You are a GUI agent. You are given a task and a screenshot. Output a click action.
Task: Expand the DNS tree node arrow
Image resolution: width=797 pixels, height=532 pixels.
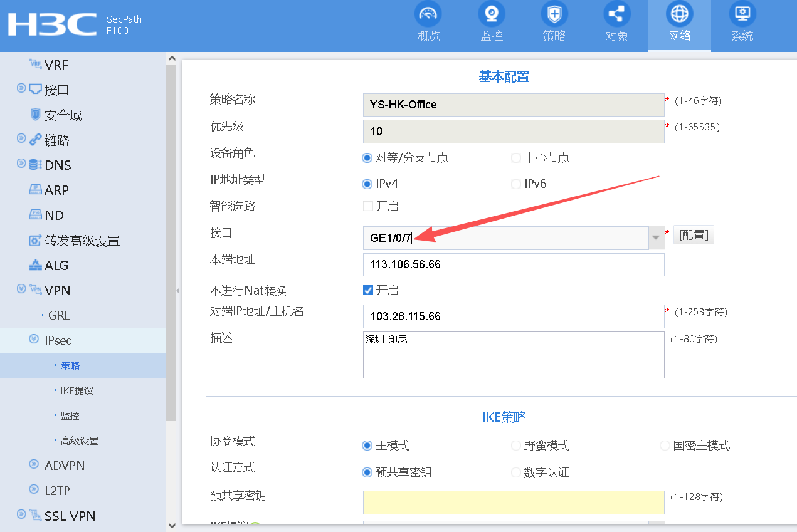[x=21, y=164]
